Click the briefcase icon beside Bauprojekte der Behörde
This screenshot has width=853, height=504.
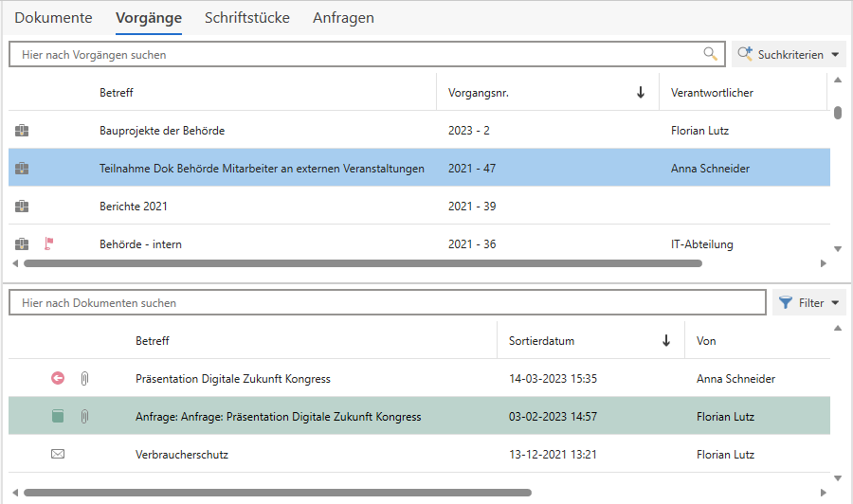coord(23,131)
